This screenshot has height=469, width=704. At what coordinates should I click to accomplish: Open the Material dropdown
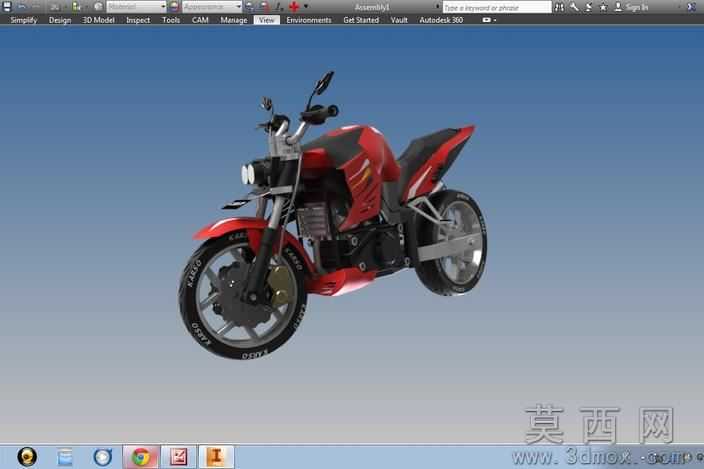(136, 7)
